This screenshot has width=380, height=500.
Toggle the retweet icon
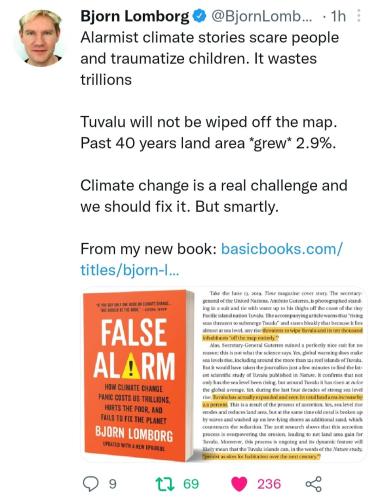[x=165, y=484]
